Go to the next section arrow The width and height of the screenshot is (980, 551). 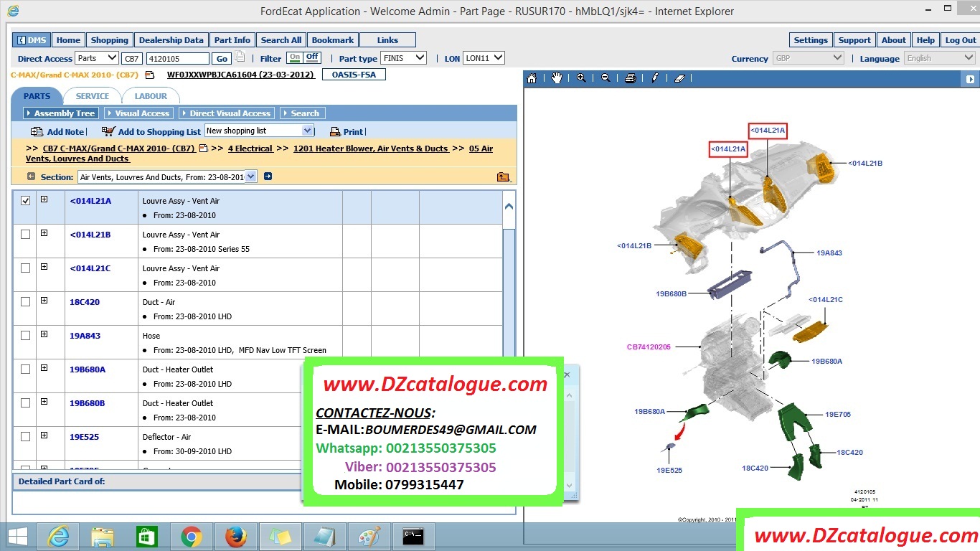coord(268,176)
